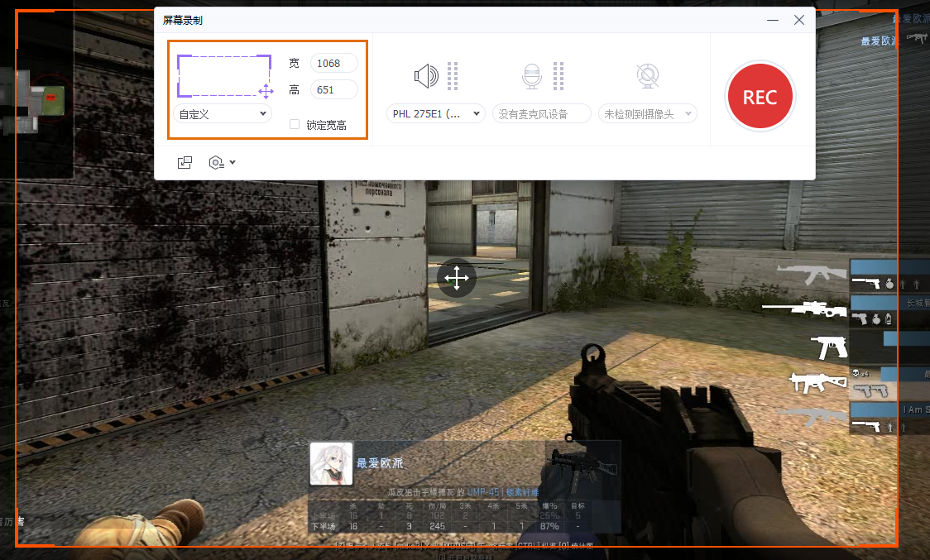Open the PHL 275E1 audio device dropdown

(436, 114)
